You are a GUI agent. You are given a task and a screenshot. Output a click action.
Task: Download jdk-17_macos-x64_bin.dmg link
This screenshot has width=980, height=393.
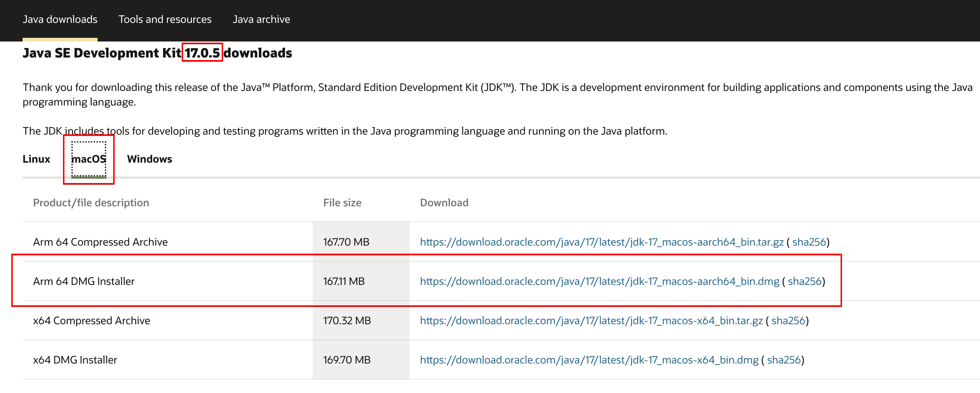[x=589, y=360]
